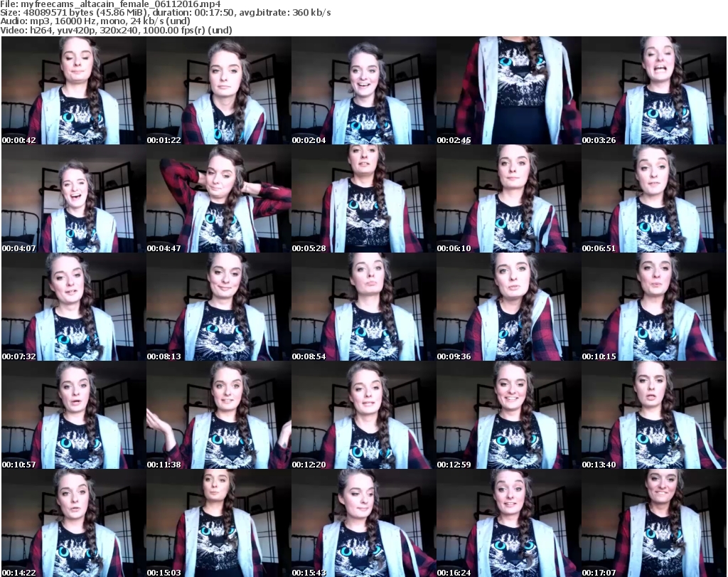This screenshot has height=577, width=728.
Task: Open the thumbnail at timestamp 00:02:45
Action: 508,90
